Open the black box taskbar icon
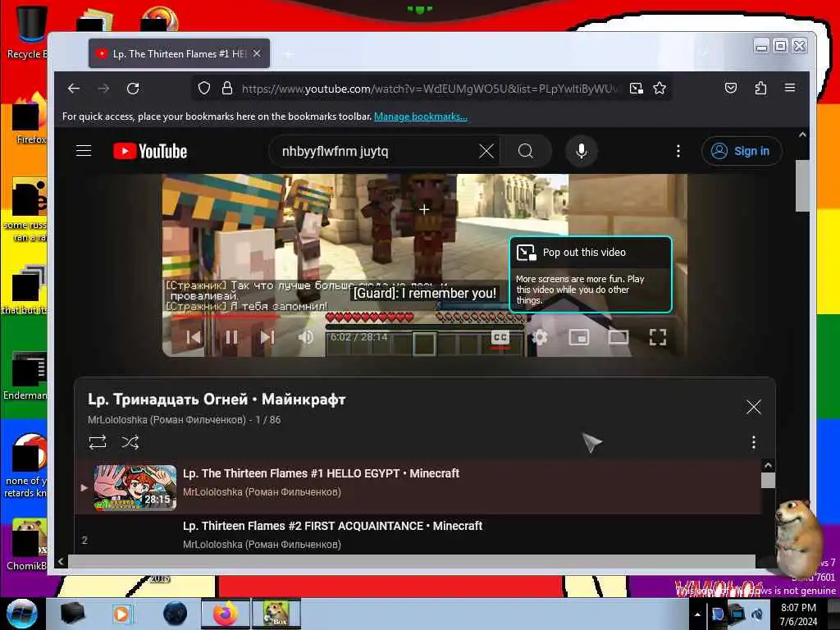The width and height of the screenshot is (840, 630). [x=73, y=614]
